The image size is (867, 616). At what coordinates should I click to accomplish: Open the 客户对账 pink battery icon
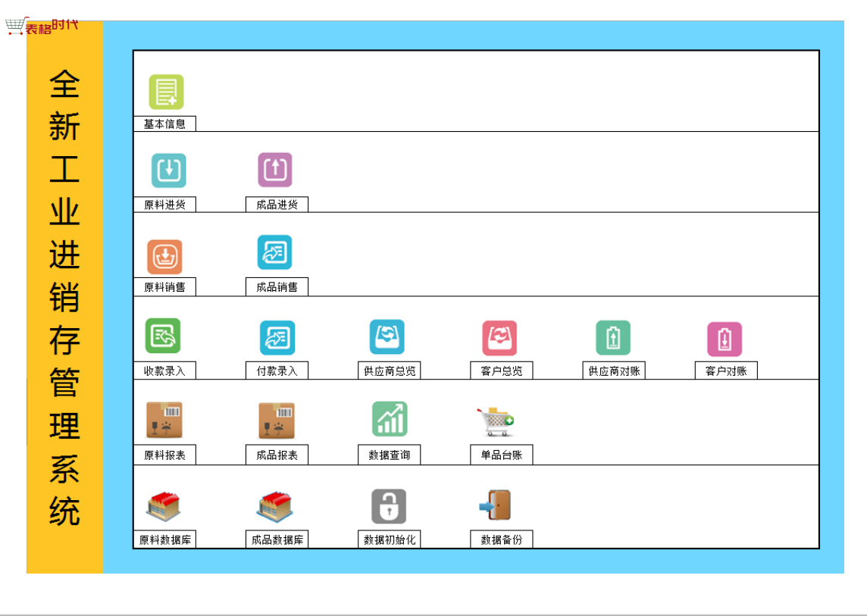click(725, 339)
